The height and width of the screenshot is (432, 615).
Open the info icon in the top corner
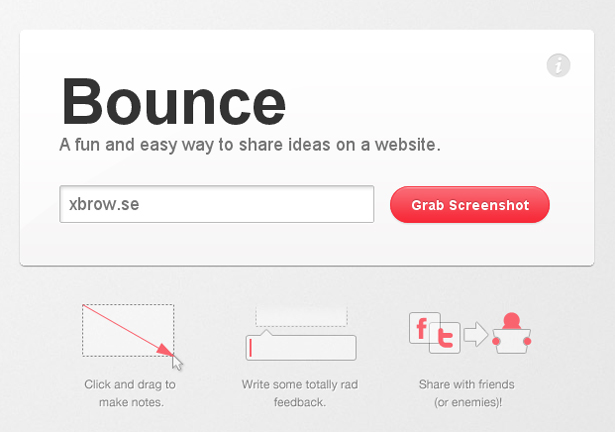coord(558,65)
